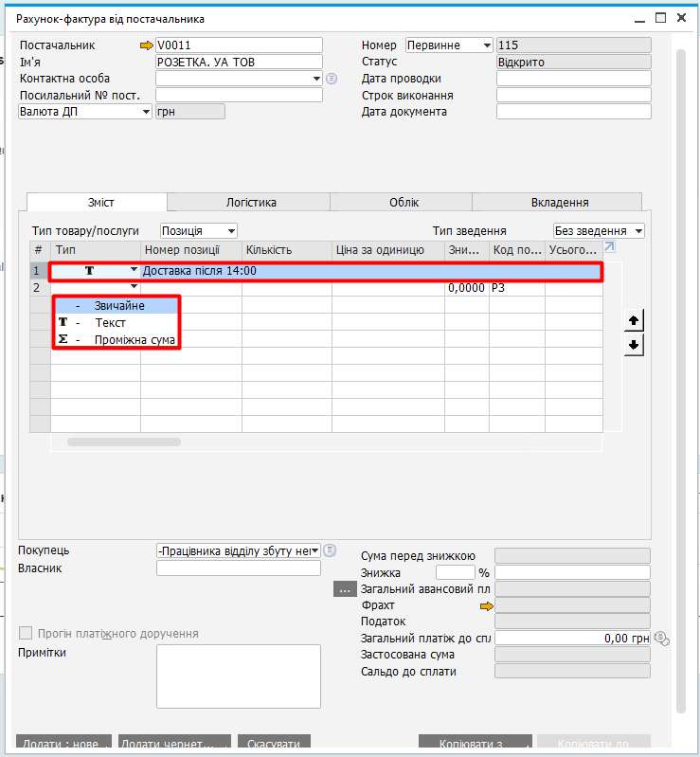Choose Текст option in type list

coord(110,323)
